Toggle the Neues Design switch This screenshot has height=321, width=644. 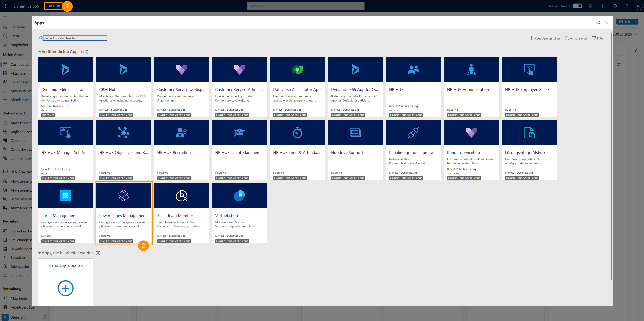[x=577, y=6]
